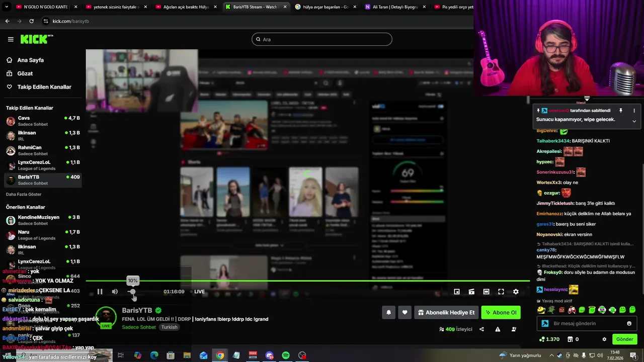Report the stream with warning icon
Image resolution: width=644 pixels, height=362 pixels.
498,329
